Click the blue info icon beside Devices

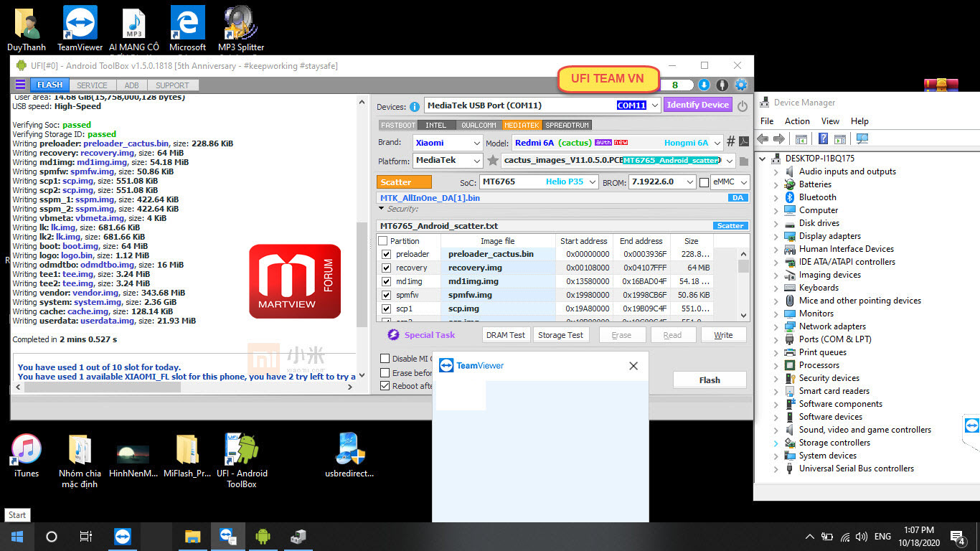415,107
